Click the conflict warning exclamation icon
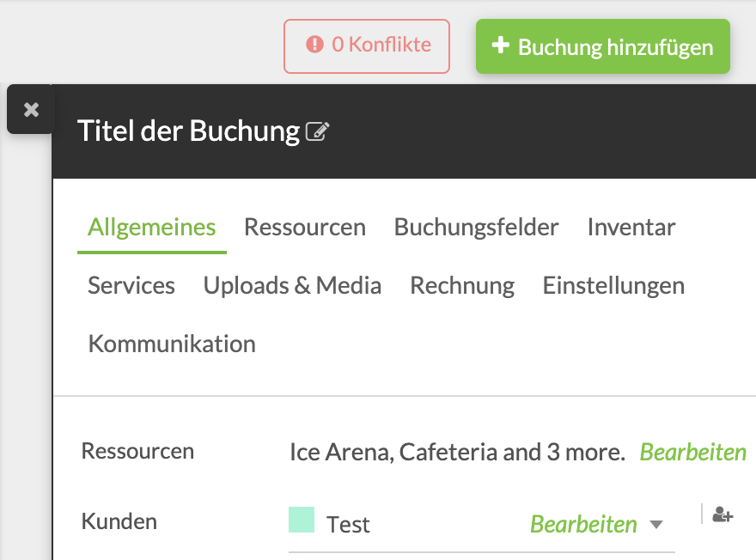Image resolution: width=756 pixels, height=560 pixels. click(315, 44)
